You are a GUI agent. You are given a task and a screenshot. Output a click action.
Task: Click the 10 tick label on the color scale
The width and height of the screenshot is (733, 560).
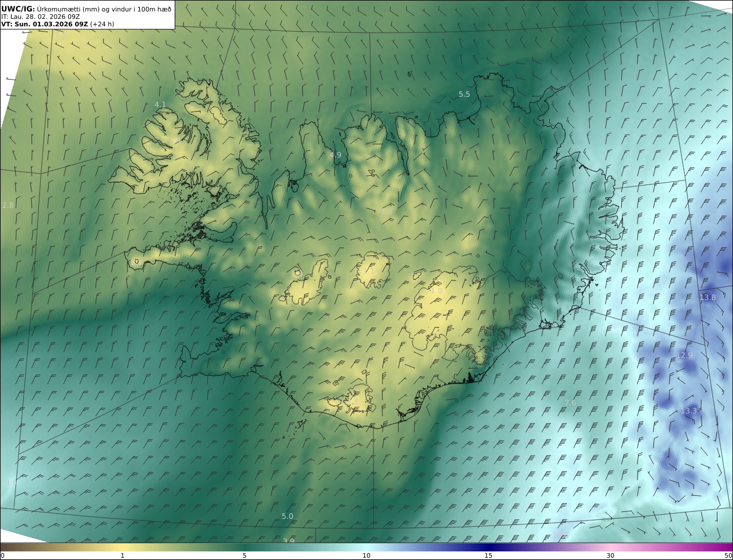click(x=366, y=555)
